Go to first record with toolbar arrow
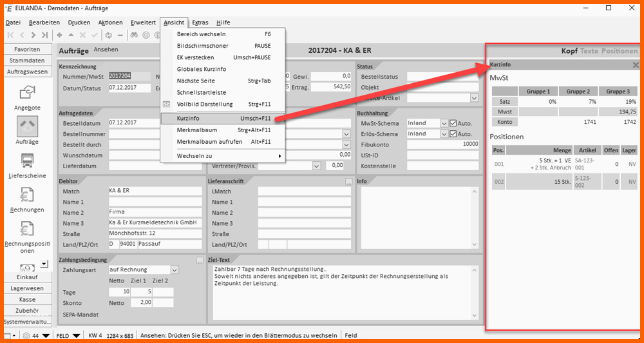644x343 pixels. point(11,35)
